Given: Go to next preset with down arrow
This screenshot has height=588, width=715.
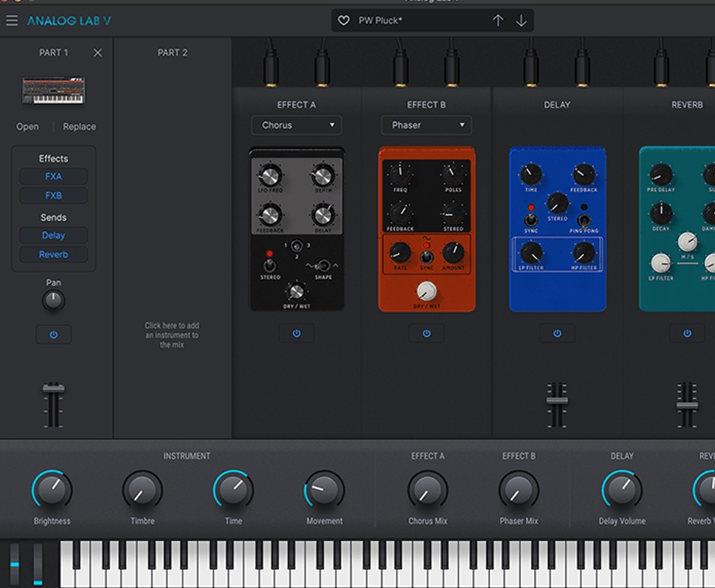Looking at the screenshot, I should pyautogui.click(x=521, y=21).
